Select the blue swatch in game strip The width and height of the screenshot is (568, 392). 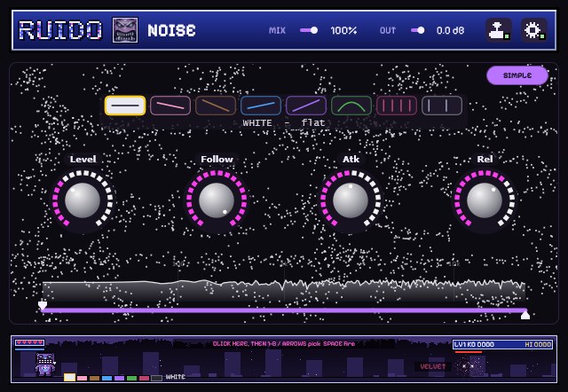[x=106, y=378]
